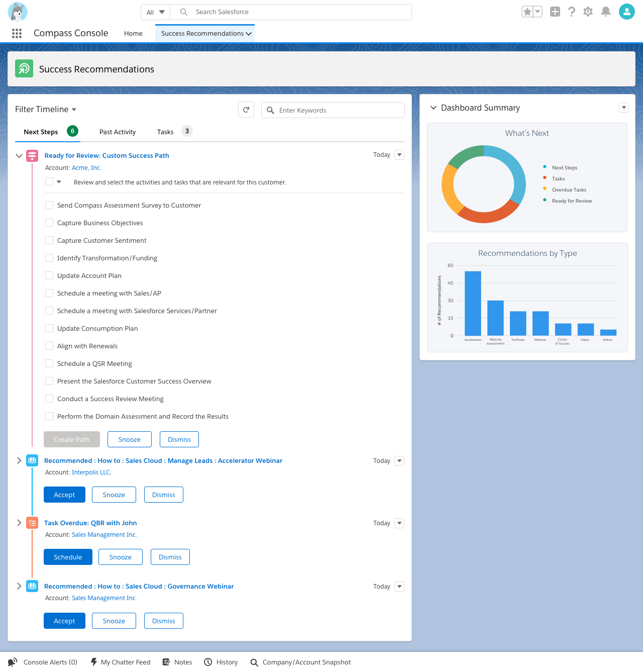The height and width of the screenshot is (672, 643).
Task: Toggle the select-all activities checkbox
Action: (x=49, y=181)
